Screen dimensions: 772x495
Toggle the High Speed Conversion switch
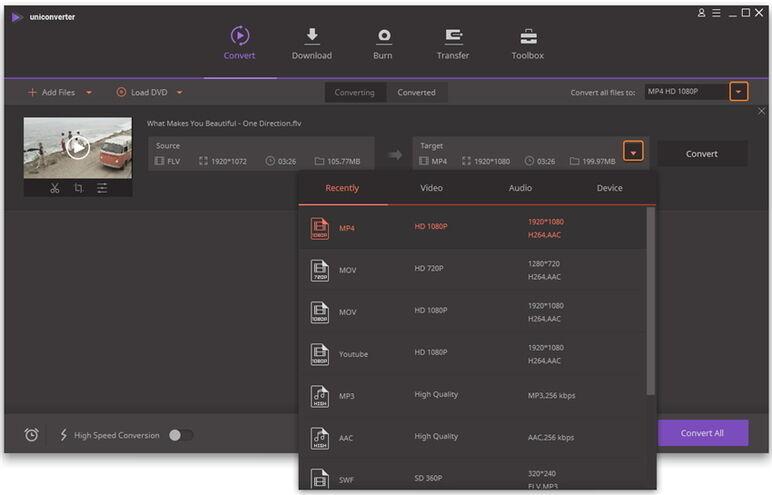(180, 435)
